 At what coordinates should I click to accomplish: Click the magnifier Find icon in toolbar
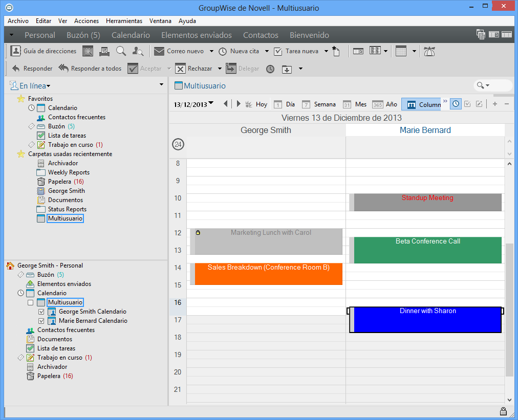pyautogui.click(x=121, y=51)
